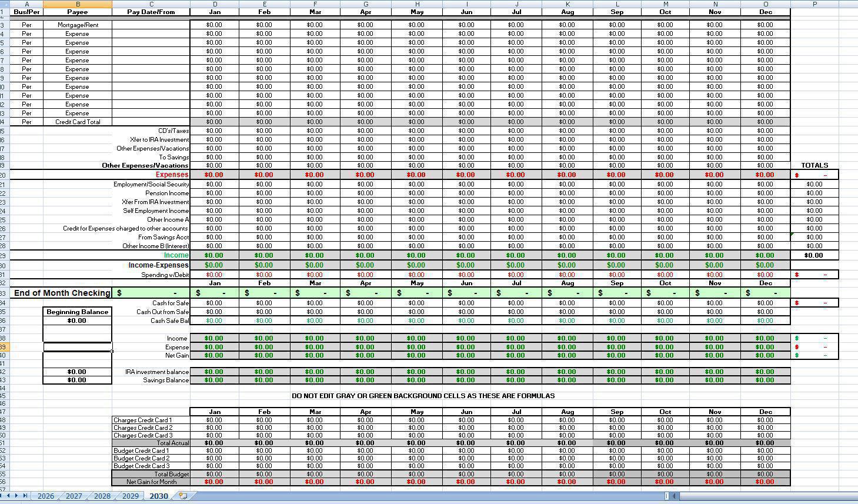Open the 2028 sheet tab

pos(102,496)
